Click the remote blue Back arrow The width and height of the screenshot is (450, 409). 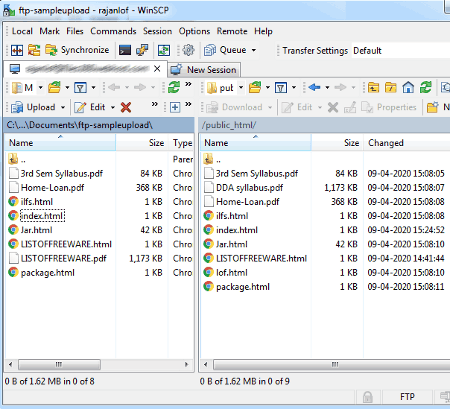pos(314,87)
